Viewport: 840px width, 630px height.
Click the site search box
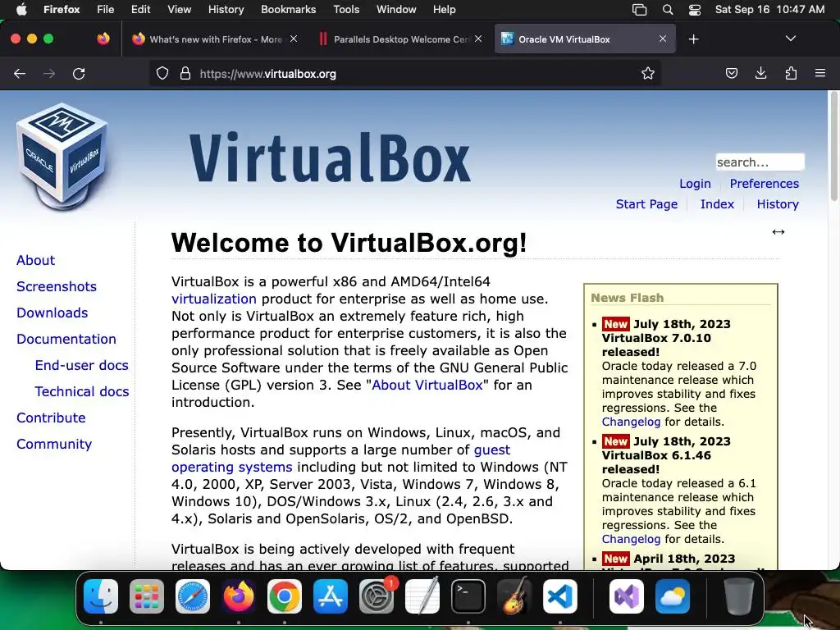(x=760, y=162)
